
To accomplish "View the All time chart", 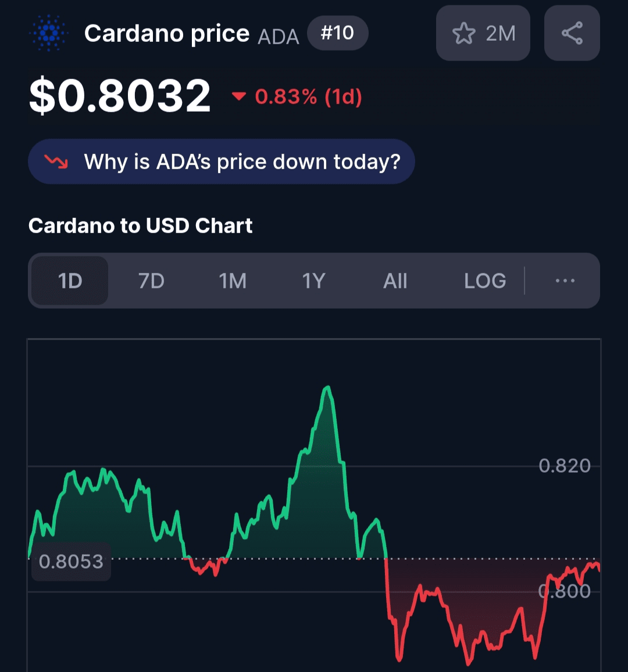I will [395, 281].
